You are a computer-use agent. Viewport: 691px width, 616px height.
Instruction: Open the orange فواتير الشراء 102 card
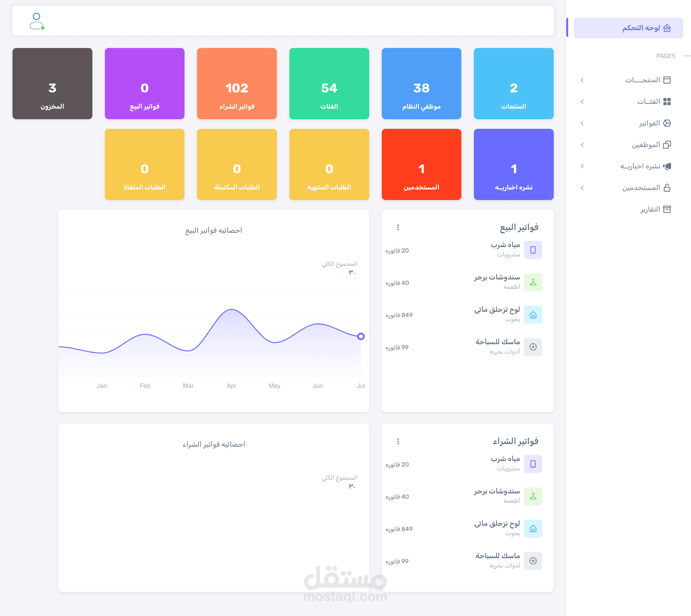pyautogui.click(x=237, y=84)
